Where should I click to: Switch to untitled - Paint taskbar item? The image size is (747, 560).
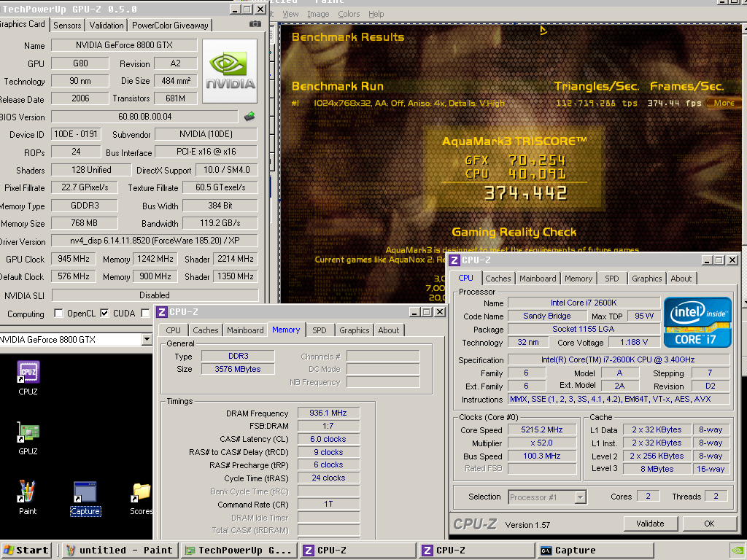[x=120, y=551]
